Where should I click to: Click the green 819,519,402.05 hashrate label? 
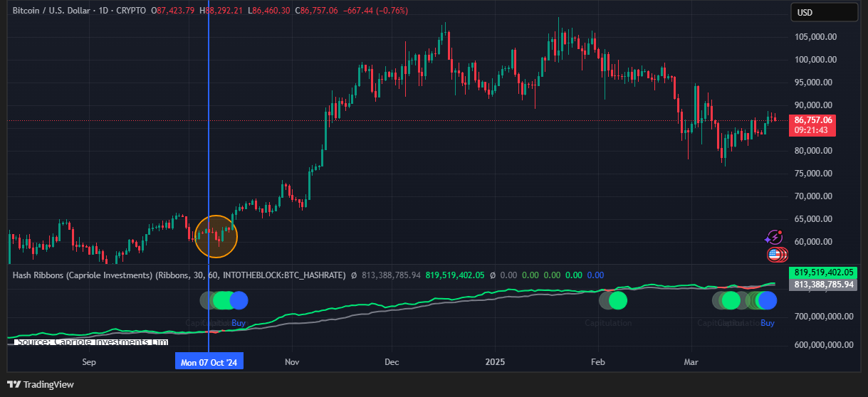pyautogui.click(x=824, y=272)
